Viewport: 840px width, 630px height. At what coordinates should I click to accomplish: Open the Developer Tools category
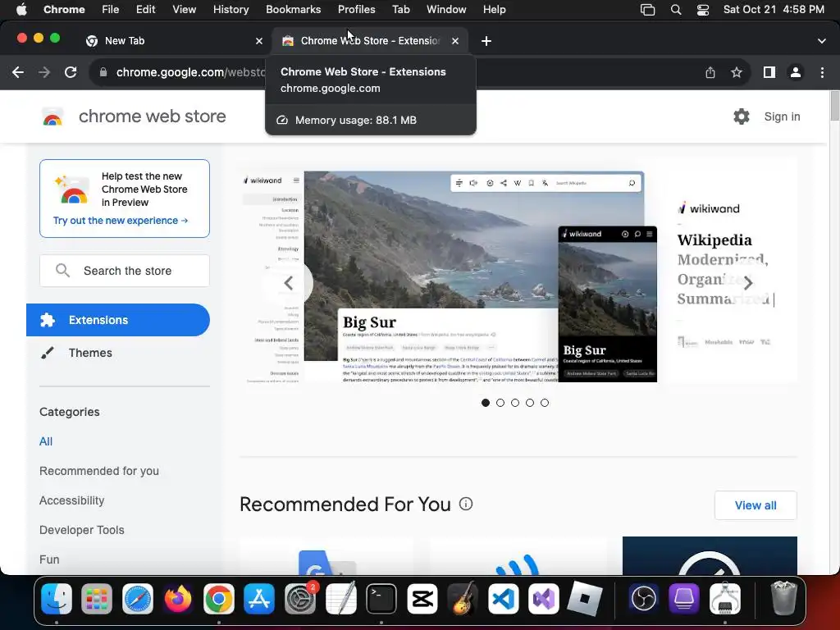pyautogui.click(x=81, y=530)
